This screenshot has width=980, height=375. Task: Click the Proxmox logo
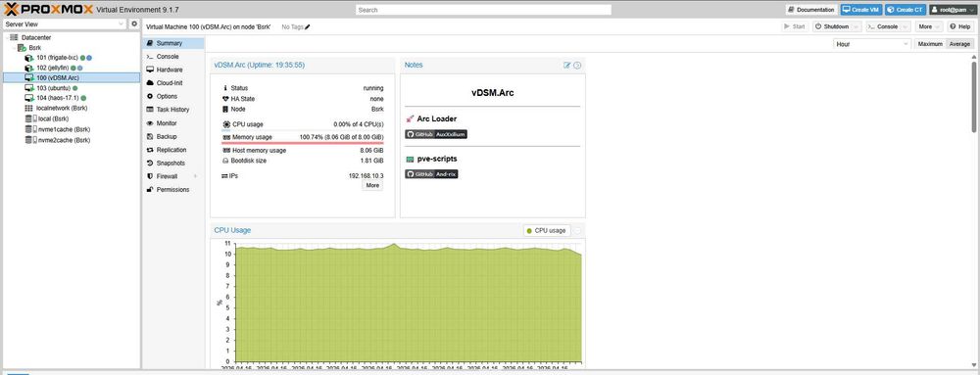[49, 10]
